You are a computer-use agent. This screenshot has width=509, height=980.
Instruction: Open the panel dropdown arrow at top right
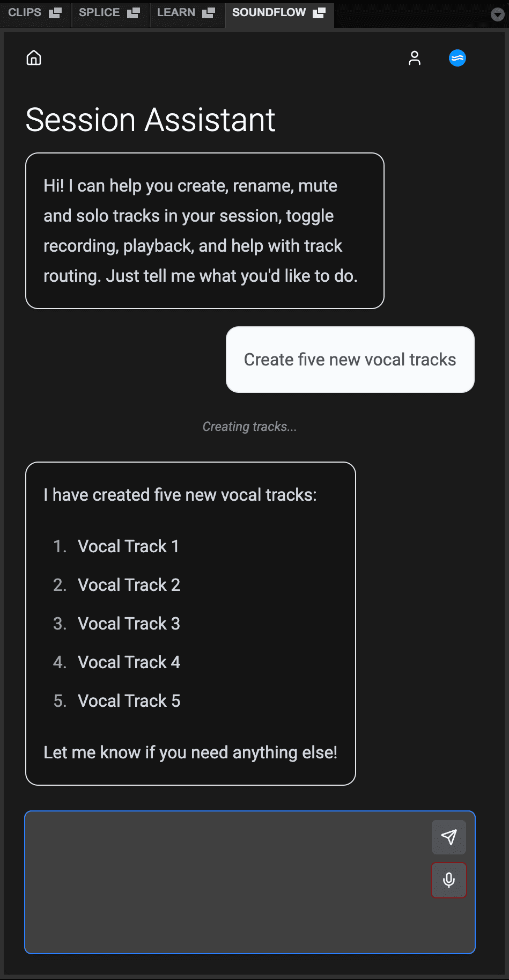point(497,14)
